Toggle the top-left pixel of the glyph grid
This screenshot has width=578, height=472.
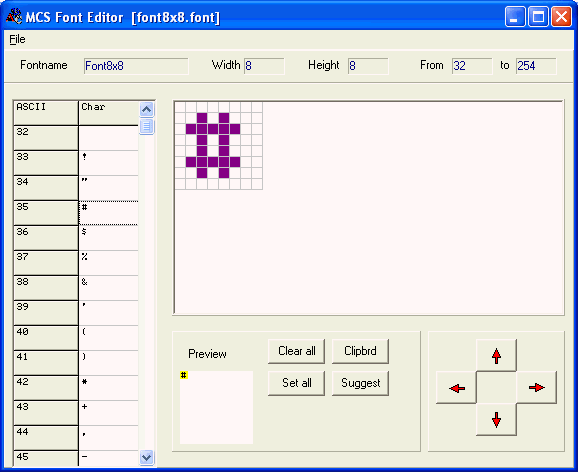click(x=180, y=107)
